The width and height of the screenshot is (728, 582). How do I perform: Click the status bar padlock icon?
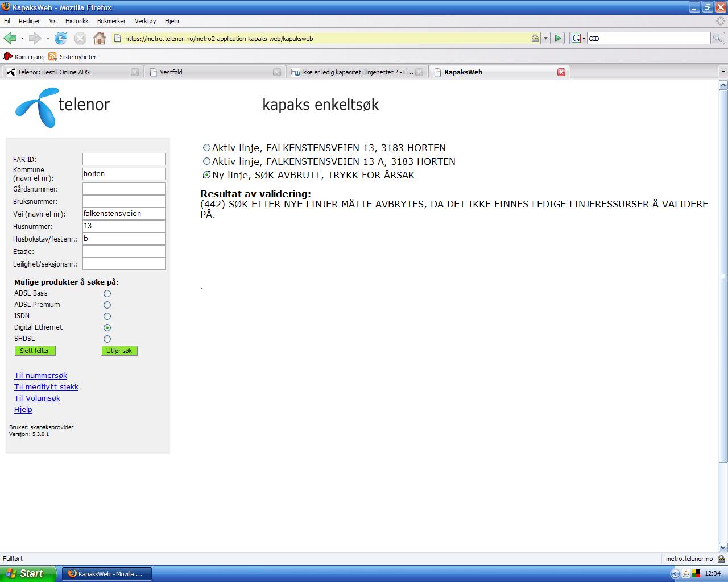(721, 559)
